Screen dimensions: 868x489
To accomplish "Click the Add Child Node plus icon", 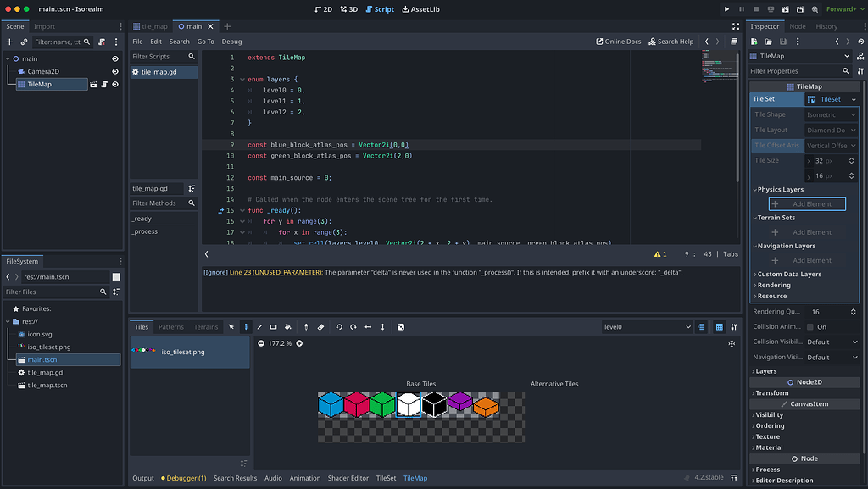I will 10,42.
